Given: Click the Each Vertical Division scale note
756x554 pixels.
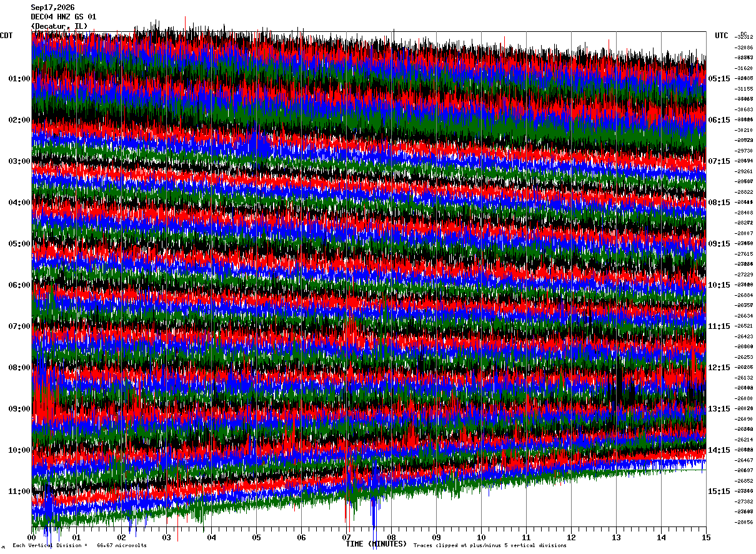Looking at the screenshot, I should pos(79,546).
